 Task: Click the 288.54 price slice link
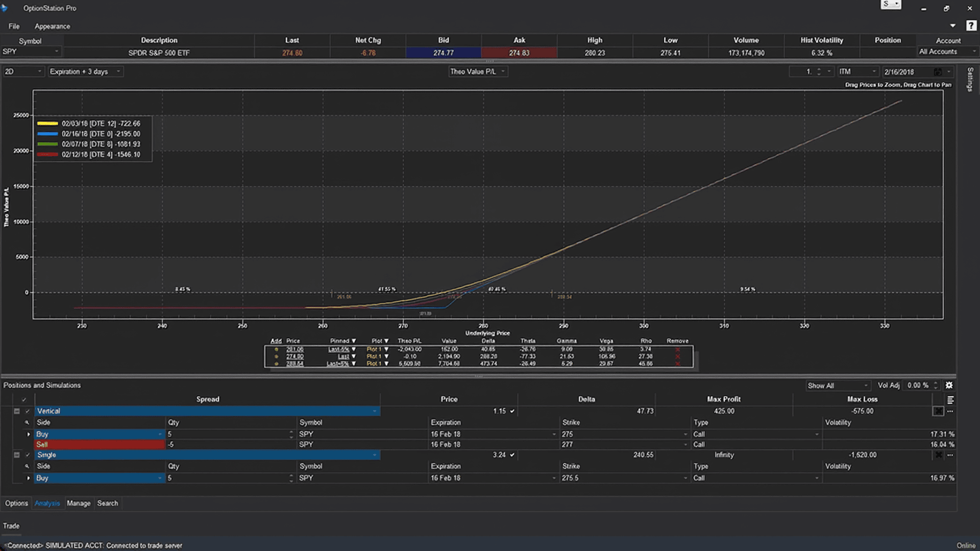click(x=295, y=364)
